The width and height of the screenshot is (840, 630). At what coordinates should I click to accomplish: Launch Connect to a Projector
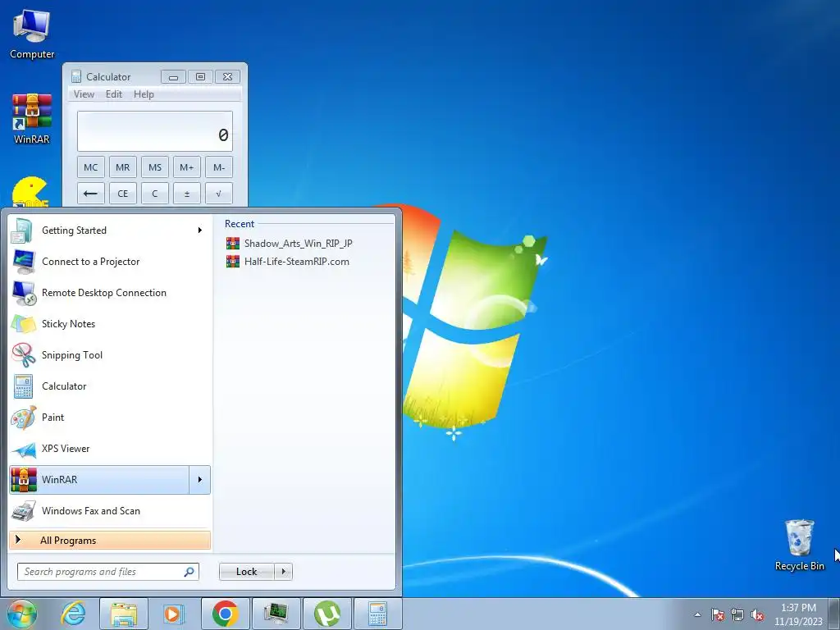pos(109,262)
